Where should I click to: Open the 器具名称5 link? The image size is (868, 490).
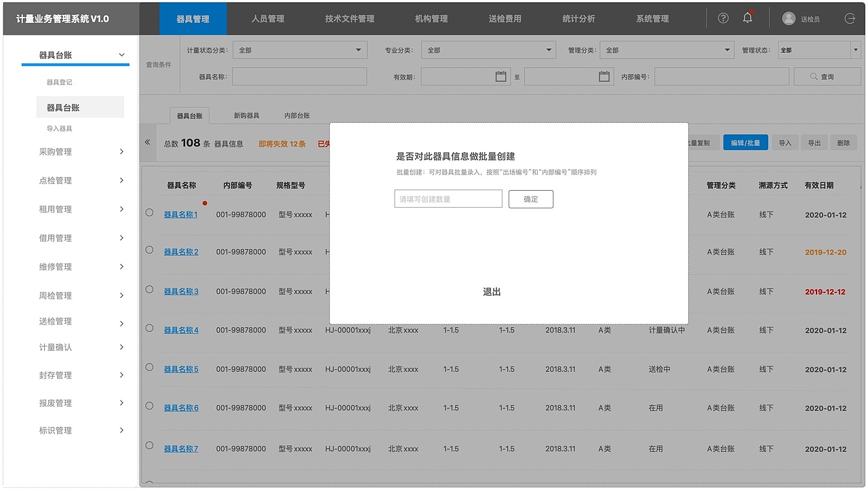click(181, 369)
